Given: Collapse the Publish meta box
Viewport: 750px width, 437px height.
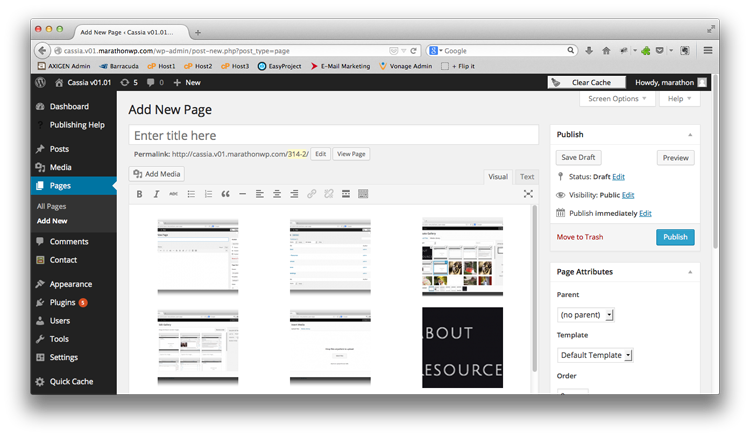Looking at the screenshot, I should [x=689, y=134].
